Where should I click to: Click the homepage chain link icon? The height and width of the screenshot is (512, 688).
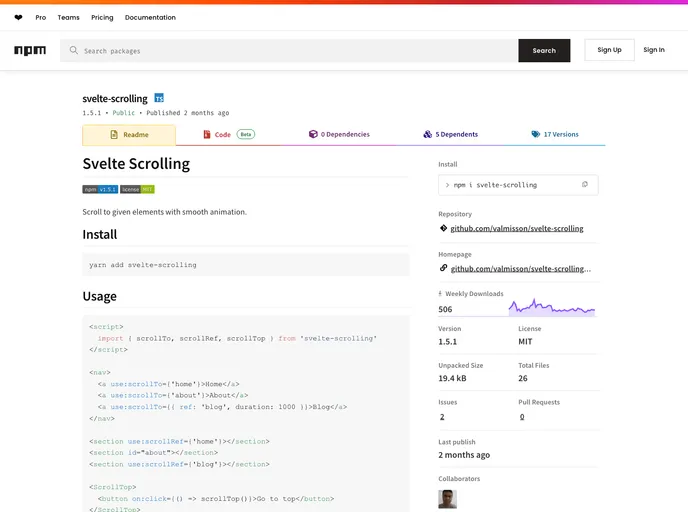point(443,268)
